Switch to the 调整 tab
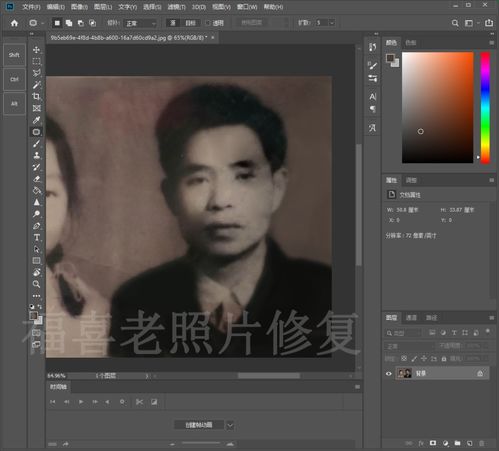499x451 pixels. [x=411, y=180]
